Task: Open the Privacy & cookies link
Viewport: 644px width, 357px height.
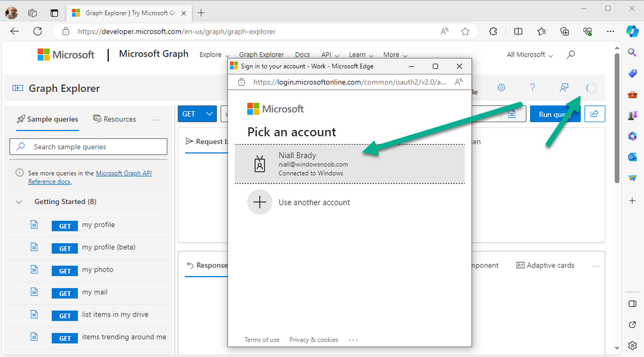Action: pos(314,340)
